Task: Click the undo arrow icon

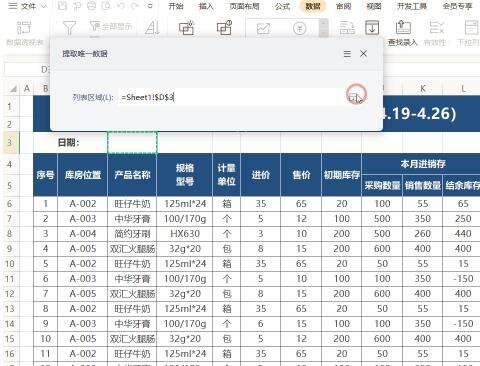Action: [x=121, y=6]
